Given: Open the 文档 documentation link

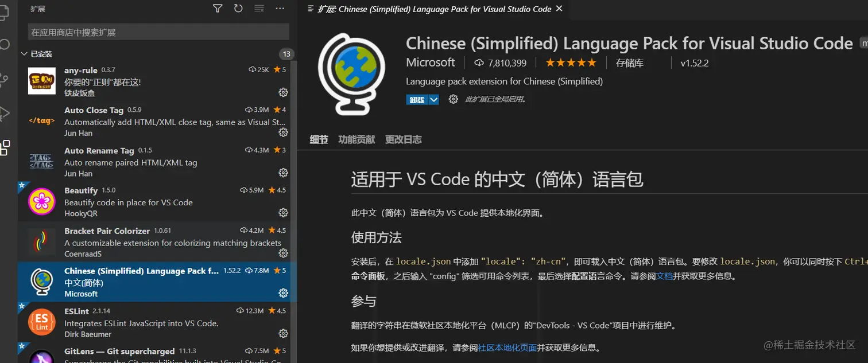Looking at the screenshot, I should pos(664,276).
